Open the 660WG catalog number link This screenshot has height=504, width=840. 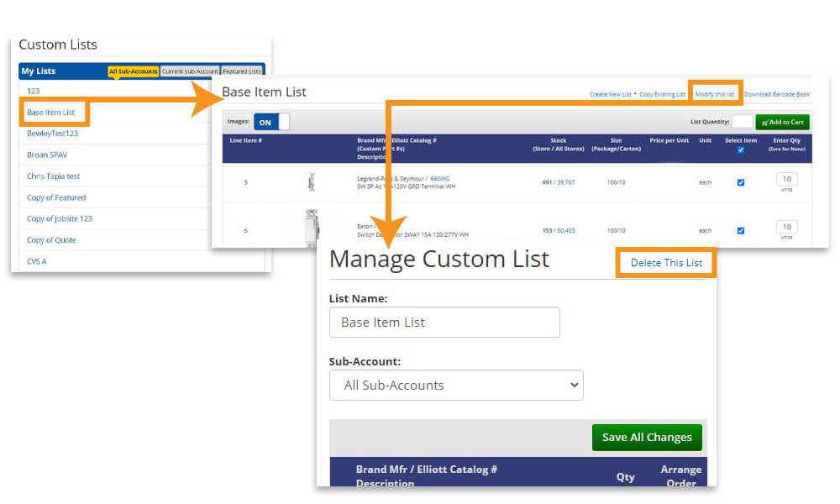click(x=440, y=179)
